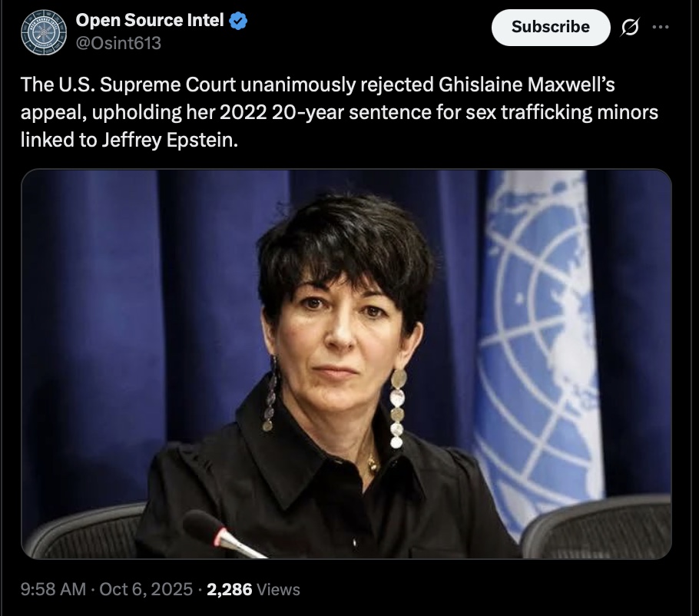Click the Views label beside the count
This screenshot has height=616, width=699.
(x=278, y=590)
